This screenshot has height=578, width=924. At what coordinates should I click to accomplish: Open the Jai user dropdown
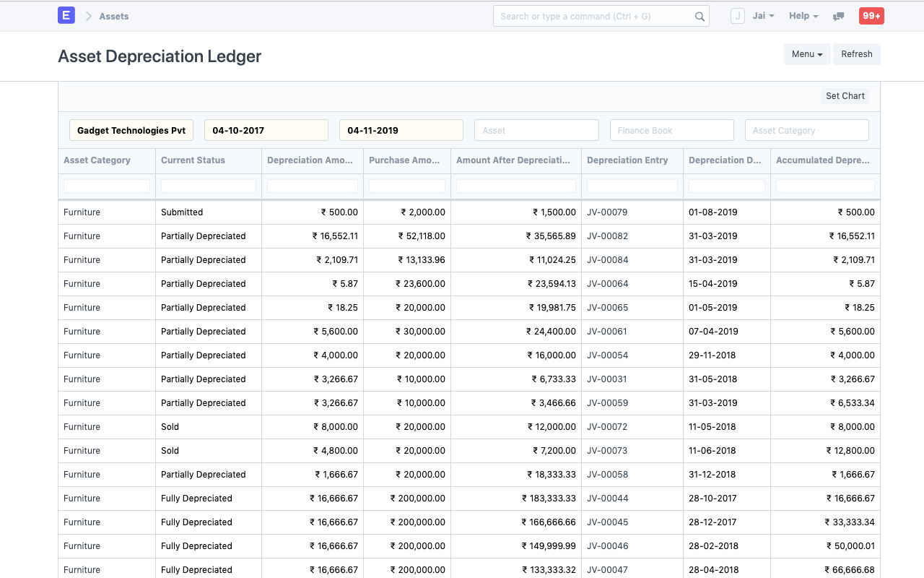coord(764,15)
